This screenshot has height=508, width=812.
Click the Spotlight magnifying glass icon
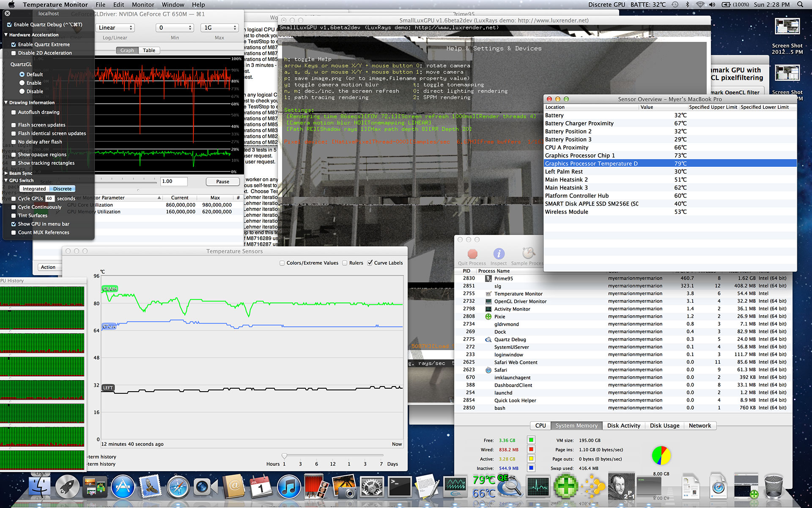pos(800,5)
